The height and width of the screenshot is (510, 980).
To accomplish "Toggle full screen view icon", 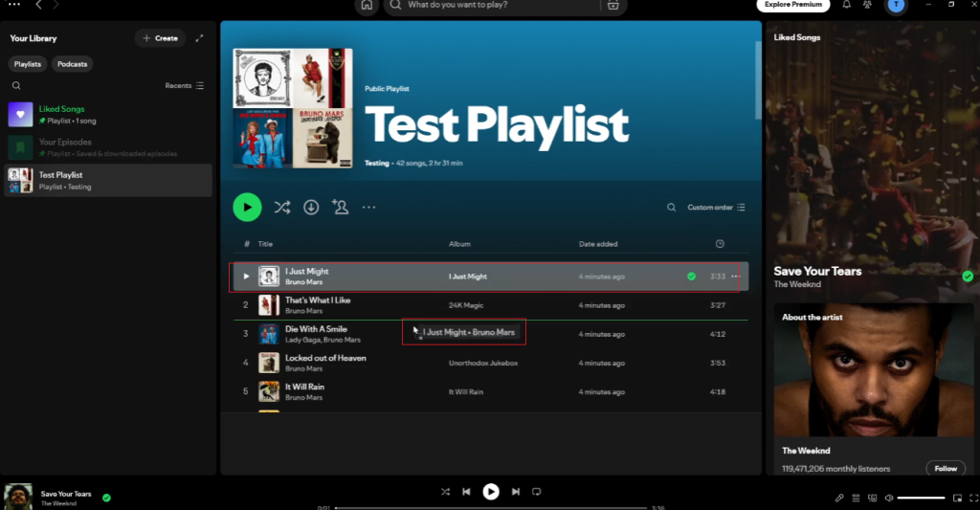I will tap(973, 499).
